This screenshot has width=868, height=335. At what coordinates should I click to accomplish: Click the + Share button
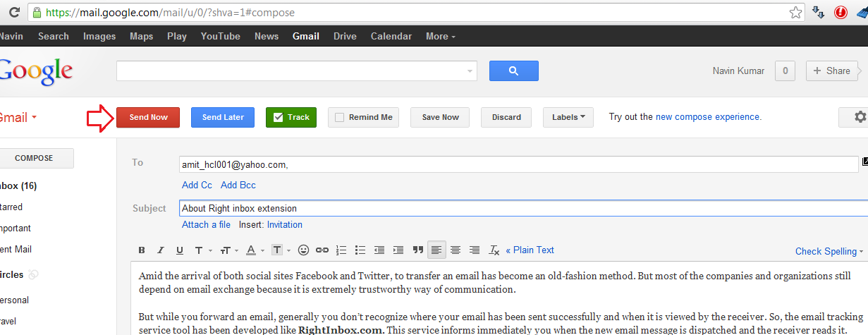(x=831, y=71)
